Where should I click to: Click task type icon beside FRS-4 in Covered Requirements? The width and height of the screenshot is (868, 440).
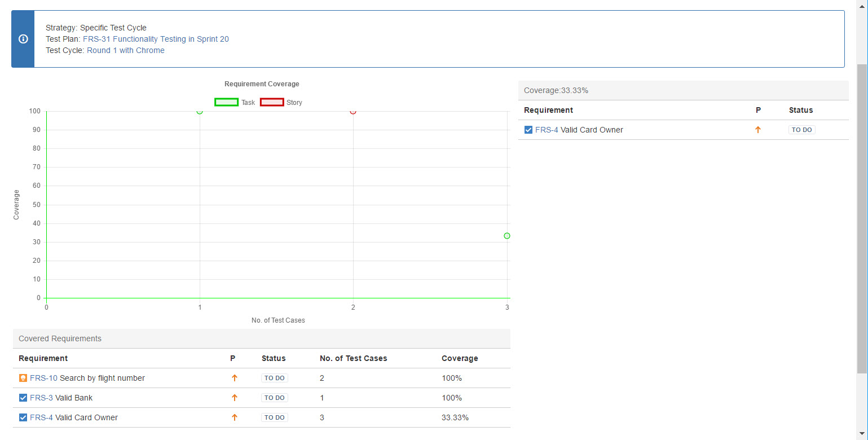pyautogui.click(x=23, y=417)
